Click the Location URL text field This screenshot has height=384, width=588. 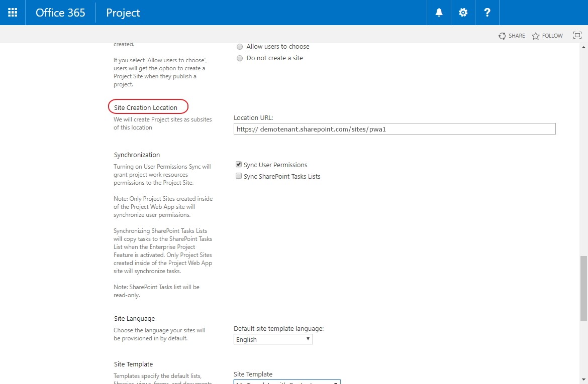pyautogui.click(x=395, y=129)
